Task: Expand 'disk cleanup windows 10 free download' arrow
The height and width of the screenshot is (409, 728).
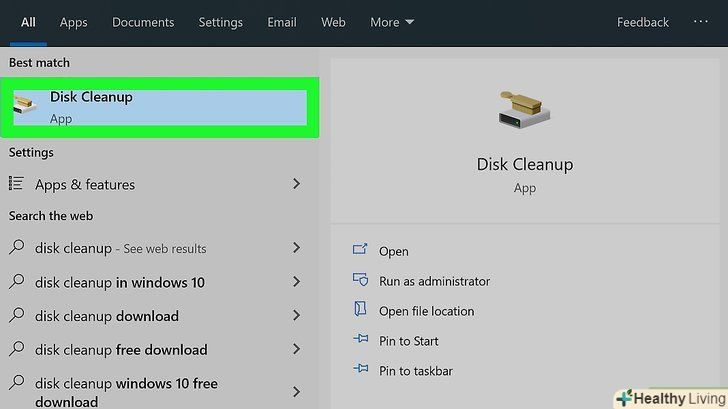Action: (x=296, y=392)
